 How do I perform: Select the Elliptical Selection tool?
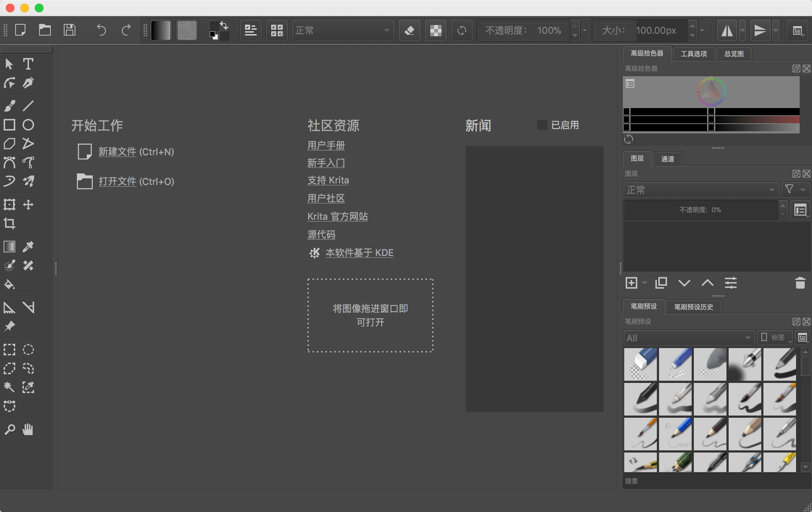pyautogui.click(x=28, y=350)
